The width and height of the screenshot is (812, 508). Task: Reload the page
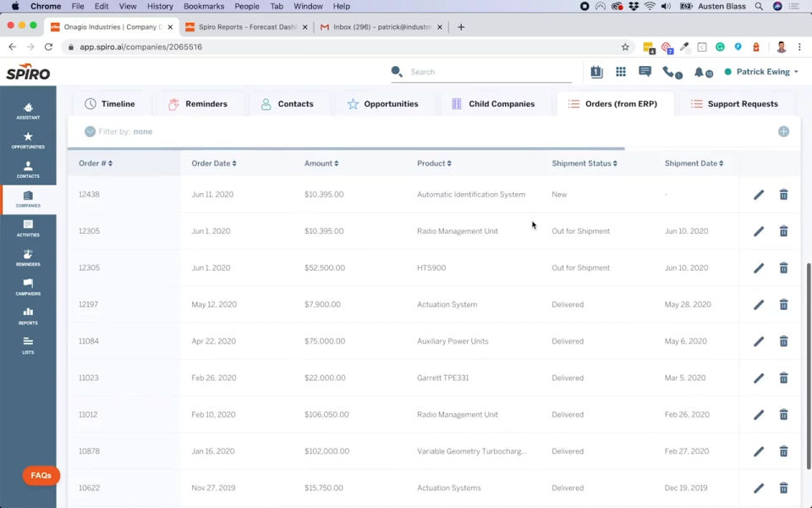coord(48,47)
